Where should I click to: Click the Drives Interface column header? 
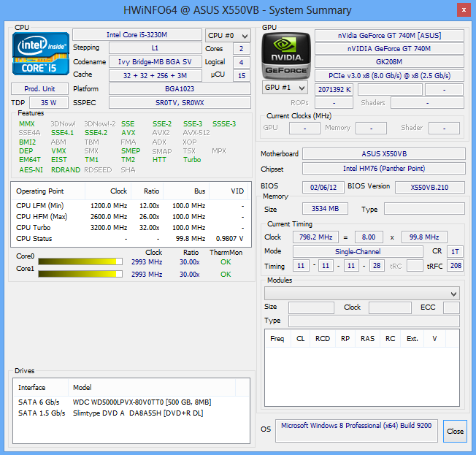tap(41, 387)
